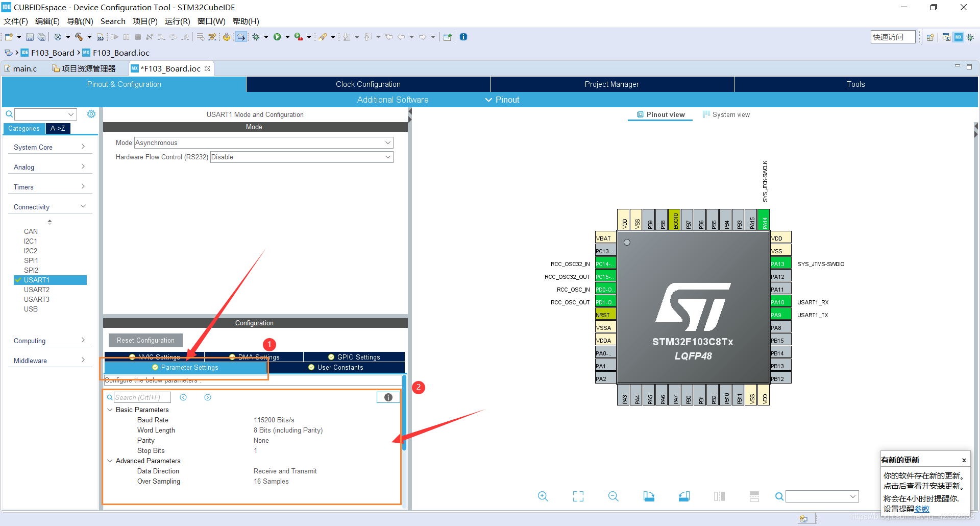Image resolution: width=980 pixels, height=526 pixels.
Task: Click the parameter info icon button
Action: (x=388, y=397)
